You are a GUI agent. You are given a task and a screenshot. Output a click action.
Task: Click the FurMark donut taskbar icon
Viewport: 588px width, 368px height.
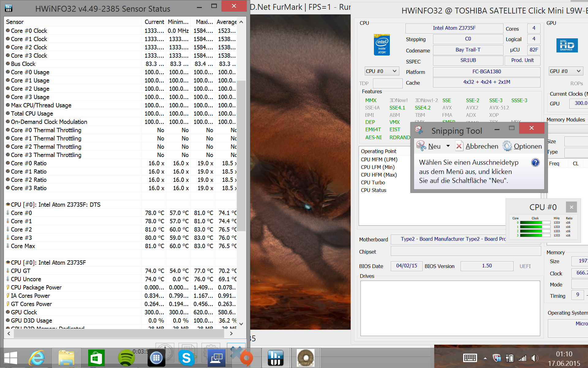pos(305,358)
